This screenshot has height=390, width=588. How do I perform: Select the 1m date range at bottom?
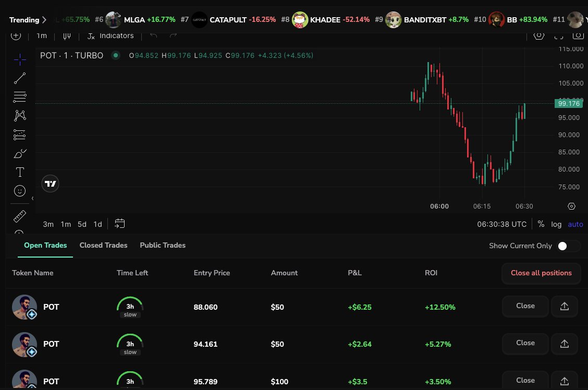[x=66, y=224]
